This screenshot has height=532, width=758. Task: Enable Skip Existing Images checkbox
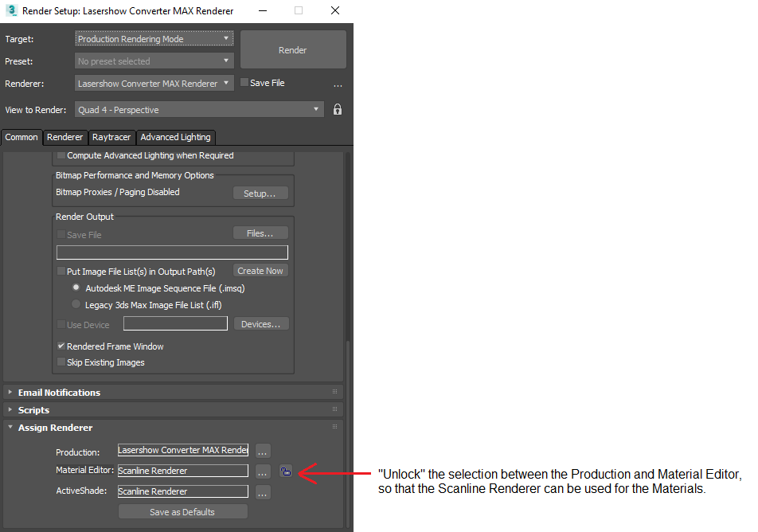coord(61,363)
